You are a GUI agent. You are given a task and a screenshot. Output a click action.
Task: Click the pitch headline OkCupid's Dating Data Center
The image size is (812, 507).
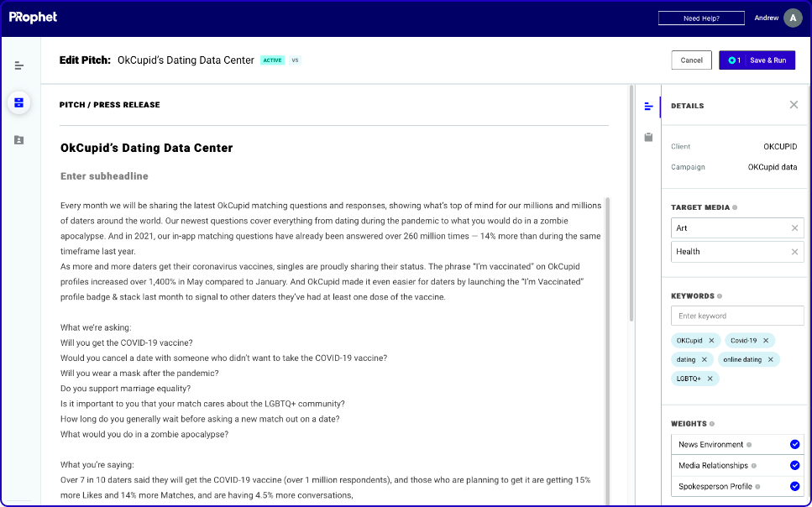pos(147,148)
